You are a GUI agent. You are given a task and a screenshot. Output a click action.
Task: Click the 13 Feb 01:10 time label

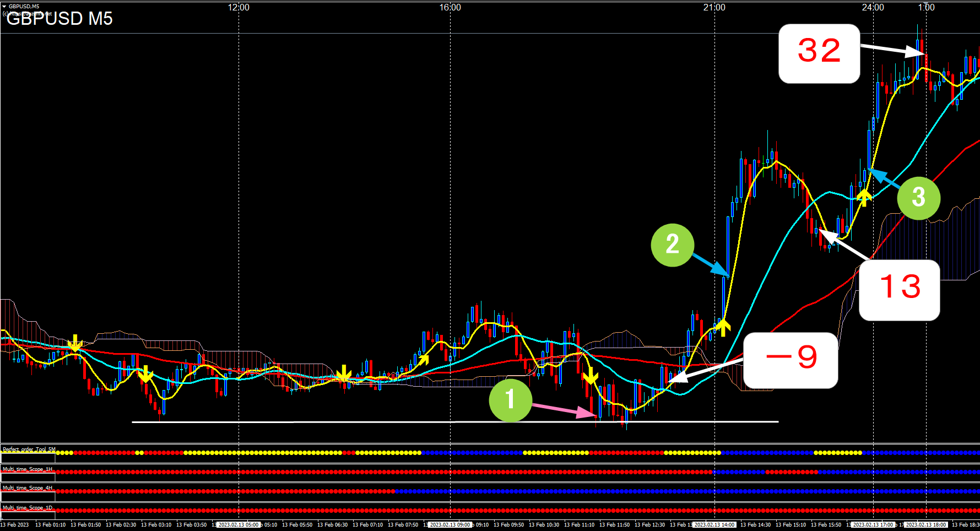[50, 525]
